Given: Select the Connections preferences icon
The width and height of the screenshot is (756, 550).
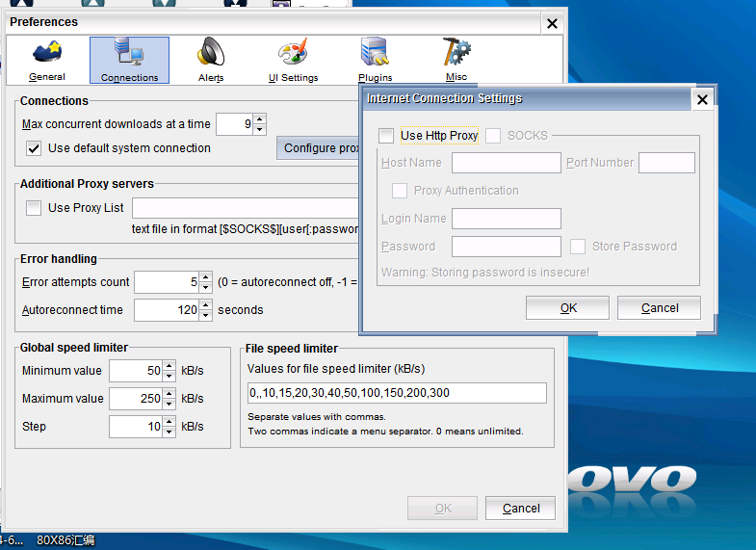Looking at the screenshot, I should (129, 60).
